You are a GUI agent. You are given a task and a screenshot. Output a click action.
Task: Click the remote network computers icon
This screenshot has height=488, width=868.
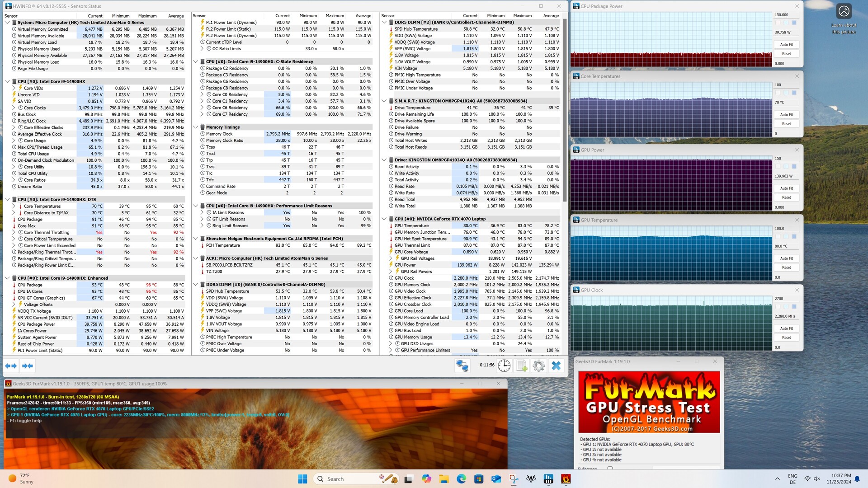(462, 366)
